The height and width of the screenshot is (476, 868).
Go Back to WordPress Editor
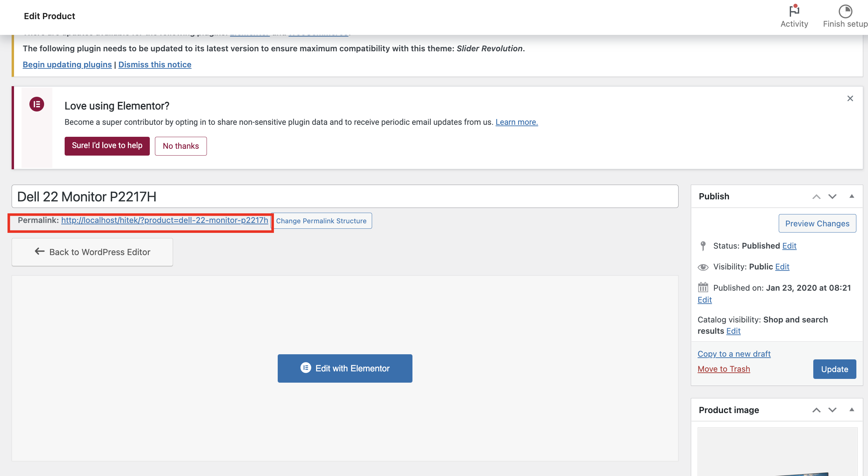92,252
